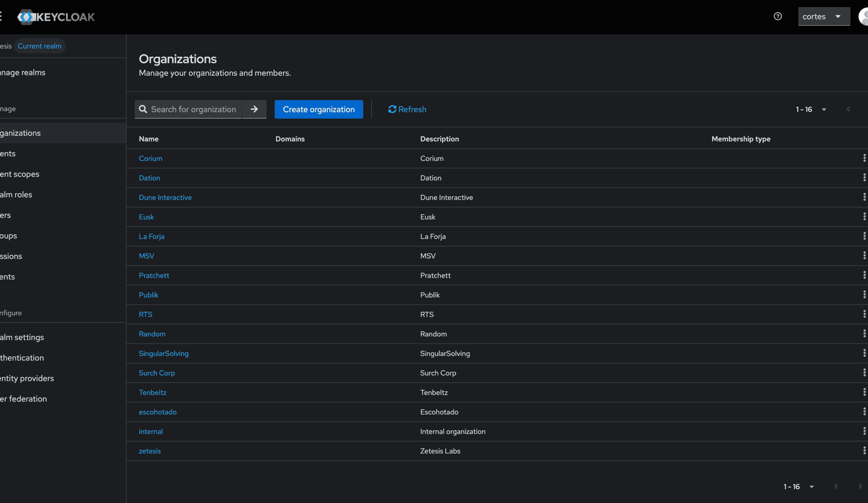Viewport: 868px width, 503px height.
Task: Open the Dune Interactive organization link
Action: click(165, 197)
